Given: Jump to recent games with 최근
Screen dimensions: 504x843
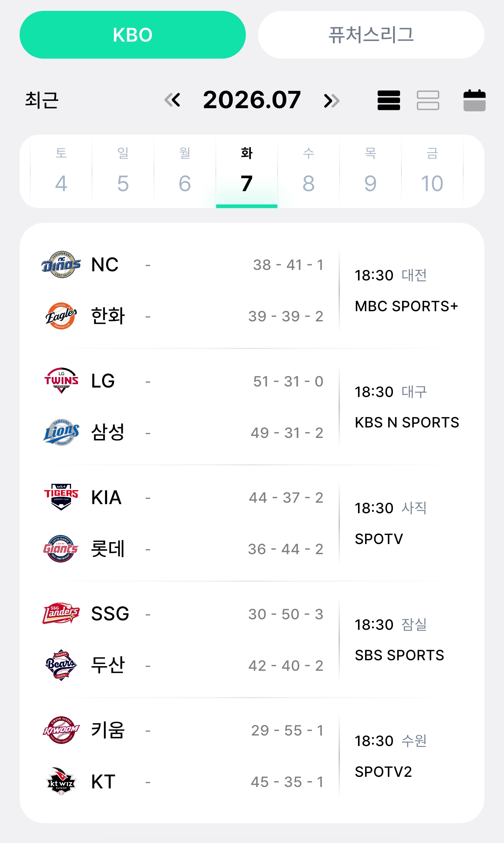Looking at the screenshot, I should pyautogui.click(x=42, y=100).
